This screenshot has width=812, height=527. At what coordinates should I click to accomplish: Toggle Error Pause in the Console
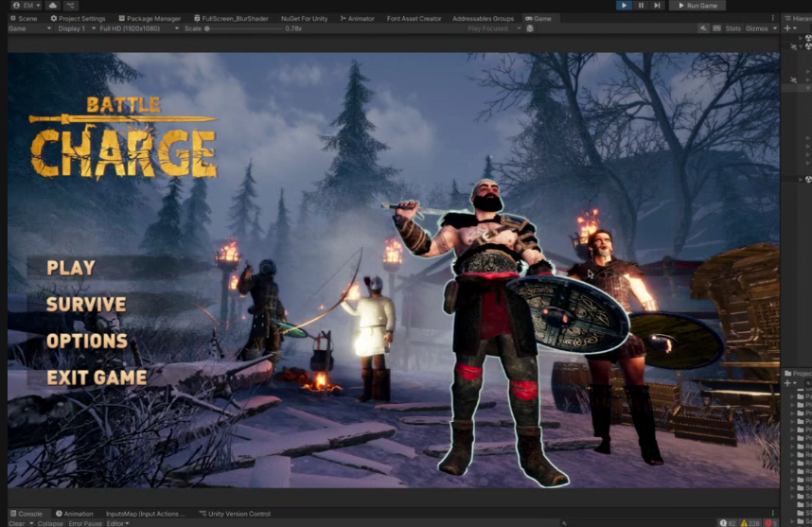pyautogui.click(x=85, y=523)
